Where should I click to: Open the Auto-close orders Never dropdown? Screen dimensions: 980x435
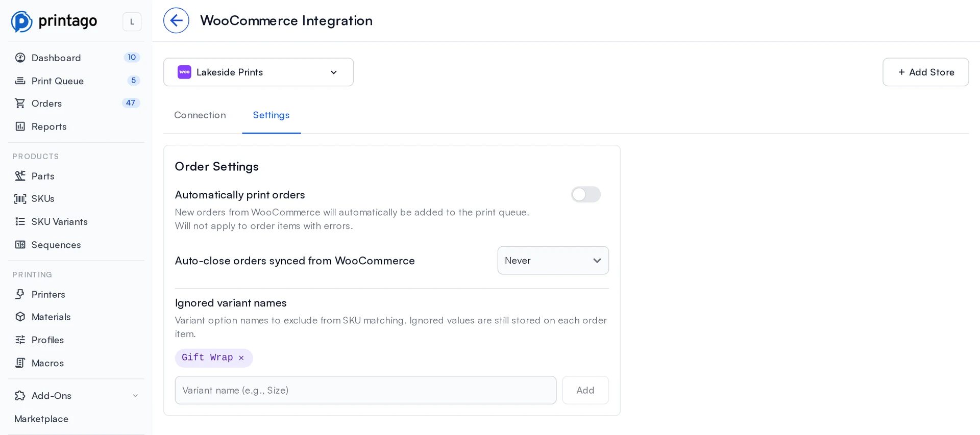pos(553,261)
